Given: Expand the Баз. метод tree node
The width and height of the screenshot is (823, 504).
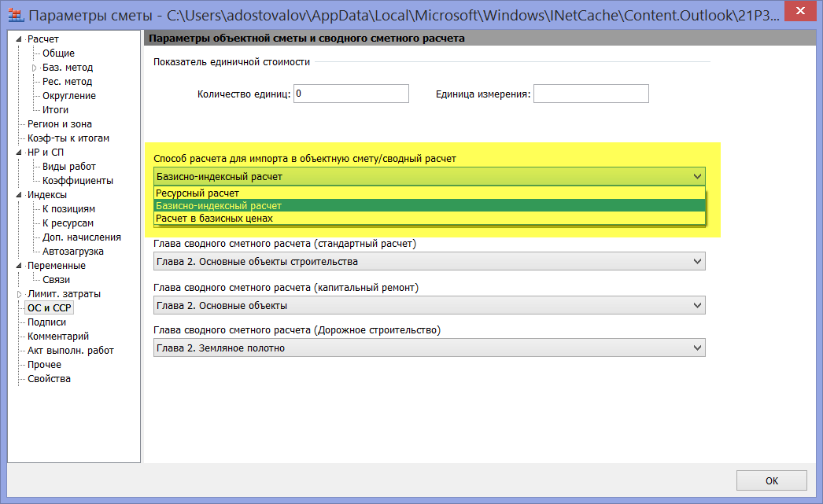Looking at the screenshot, I should (34, 68).
